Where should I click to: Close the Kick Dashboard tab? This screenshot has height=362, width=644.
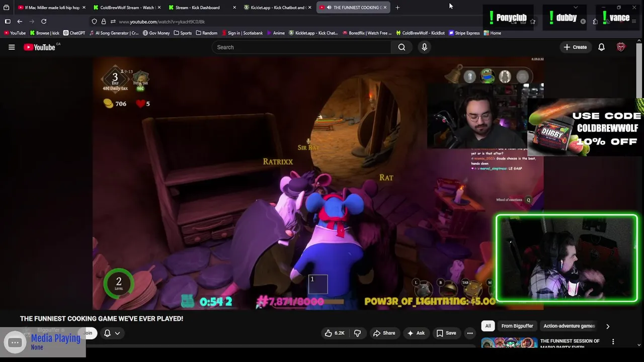tap(234, 8)
